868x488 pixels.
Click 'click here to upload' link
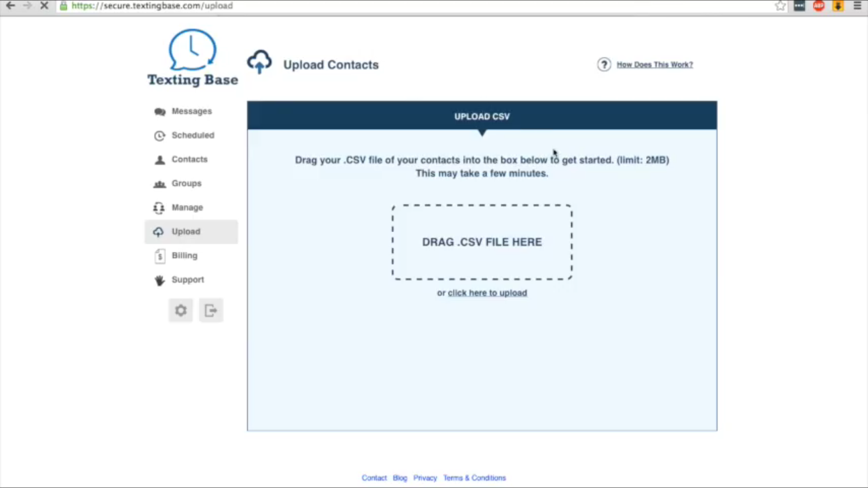tap(487, 293)
